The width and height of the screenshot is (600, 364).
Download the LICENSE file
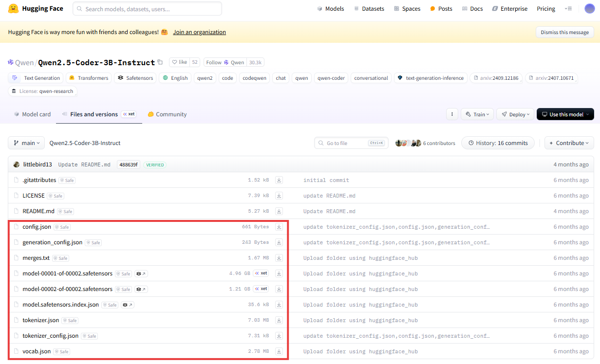[279, 196]
